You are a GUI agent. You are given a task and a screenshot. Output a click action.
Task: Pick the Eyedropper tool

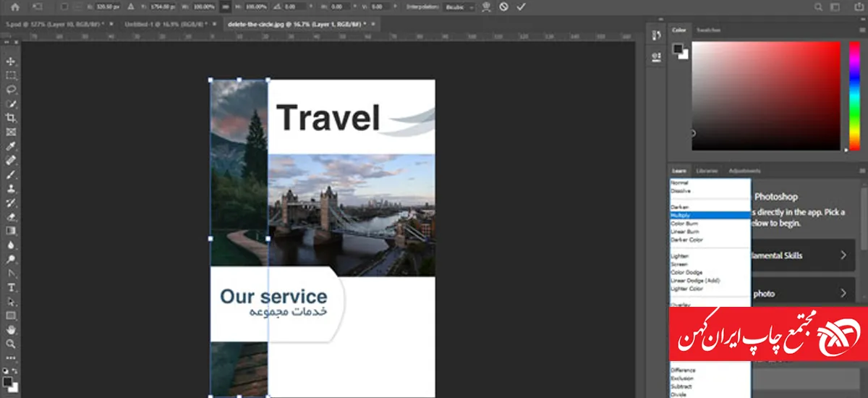click(x=11, y=146)
